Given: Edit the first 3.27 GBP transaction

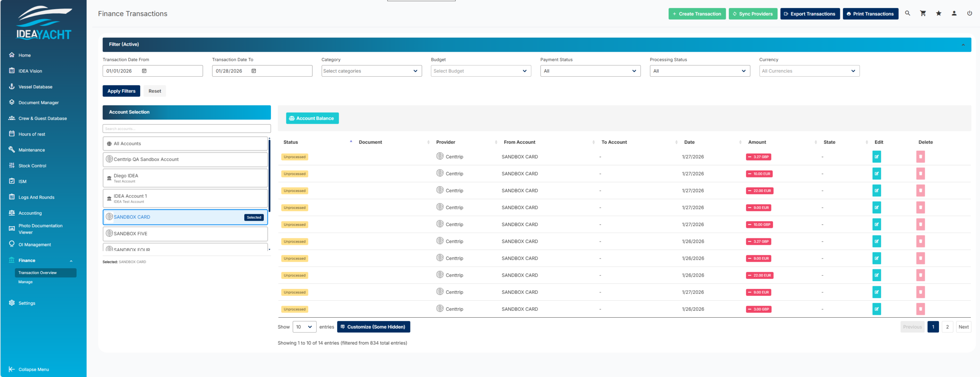Looking at the screenshot, I should click(x=877, y=157).
